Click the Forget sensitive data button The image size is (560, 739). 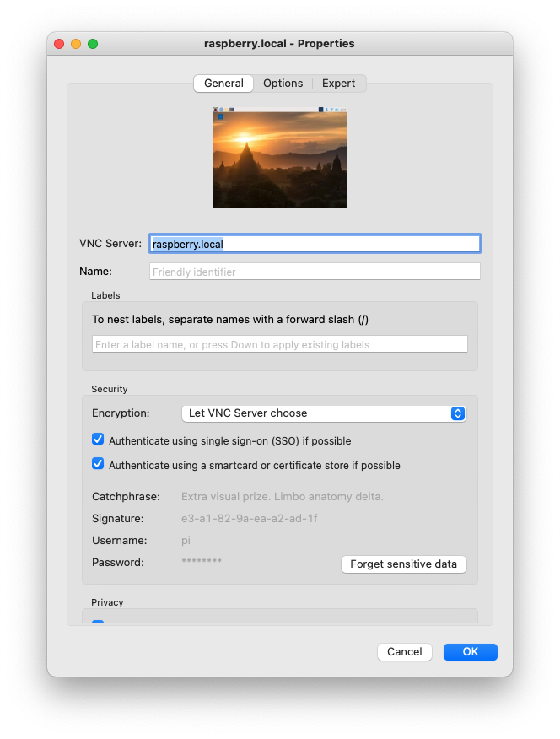pos(403,564)
